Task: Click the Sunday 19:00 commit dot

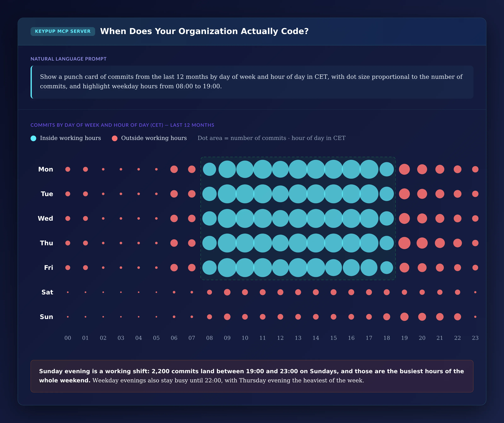Action: tap(404, 317)
